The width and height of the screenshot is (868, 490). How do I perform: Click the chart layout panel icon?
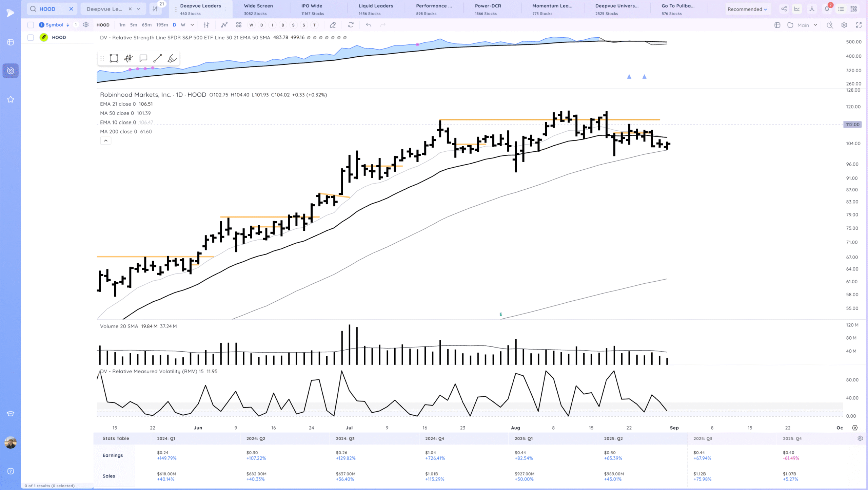coord(777,25)
